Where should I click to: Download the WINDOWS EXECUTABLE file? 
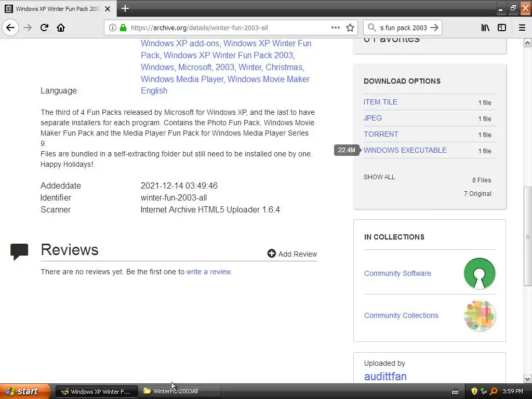coord(405,150)
